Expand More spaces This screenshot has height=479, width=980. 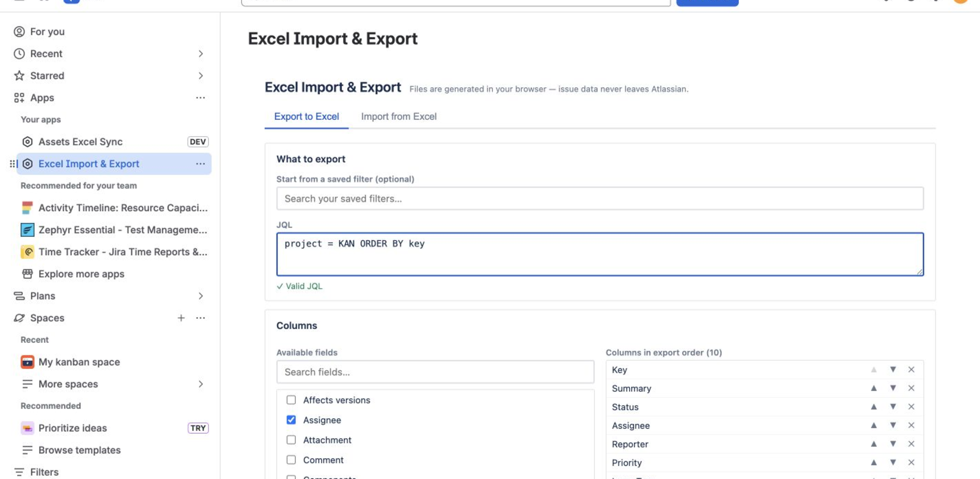[x=200, y=384]
